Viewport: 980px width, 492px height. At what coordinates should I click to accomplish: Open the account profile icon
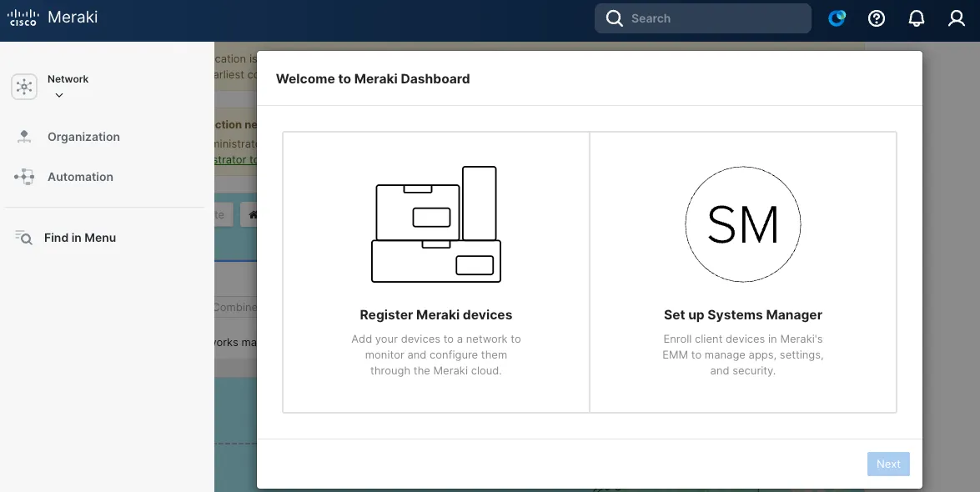pos(956,18)
